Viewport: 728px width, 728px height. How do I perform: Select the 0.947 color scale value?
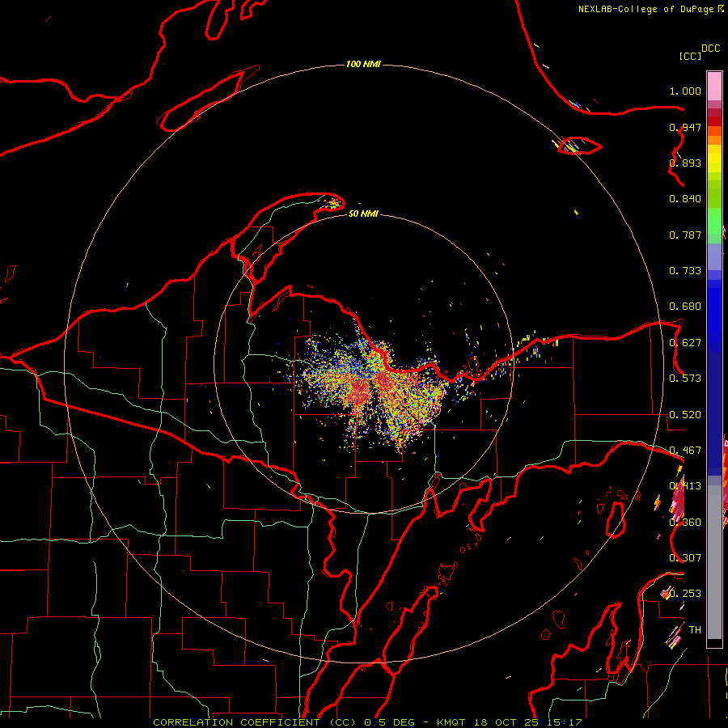click(x=685, y=127)
